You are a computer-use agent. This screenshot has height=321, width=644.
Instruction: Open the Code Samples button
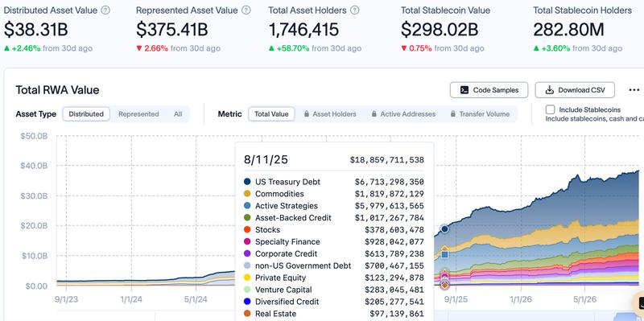pyautogui.click(x=489, y=90)
